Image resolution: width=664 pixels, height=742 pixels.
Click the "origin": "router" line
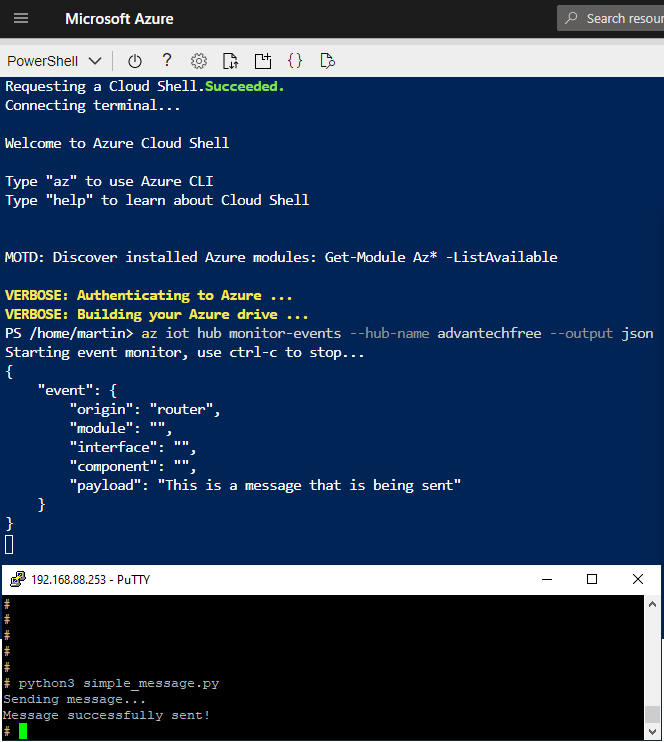145,409
